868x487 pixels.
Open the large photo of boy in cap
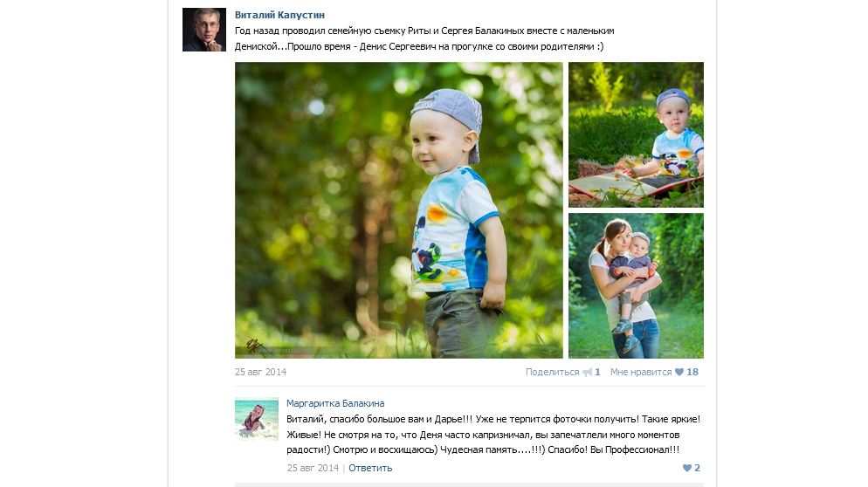pyautogui.click(x=398, y=210)
